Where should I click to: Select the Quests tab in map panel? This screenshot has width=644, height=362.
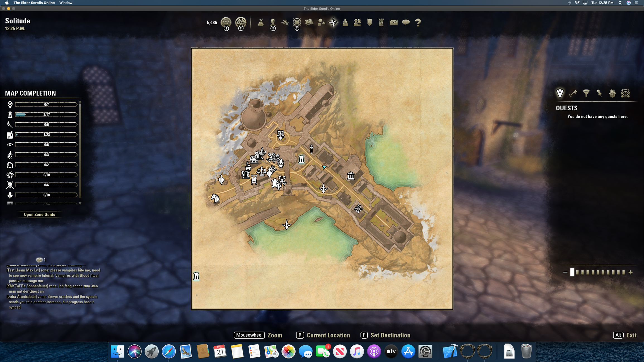560,93
